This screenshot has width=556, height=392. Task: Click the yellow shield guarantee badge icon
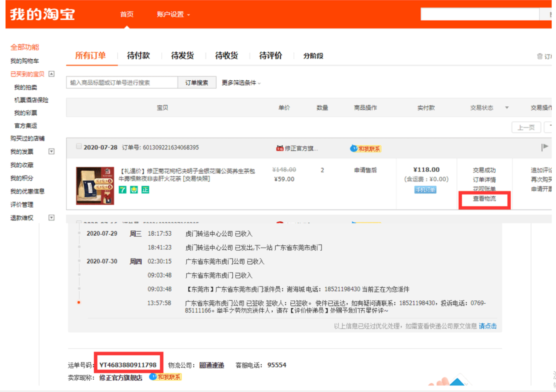click(x=134, y=190)
